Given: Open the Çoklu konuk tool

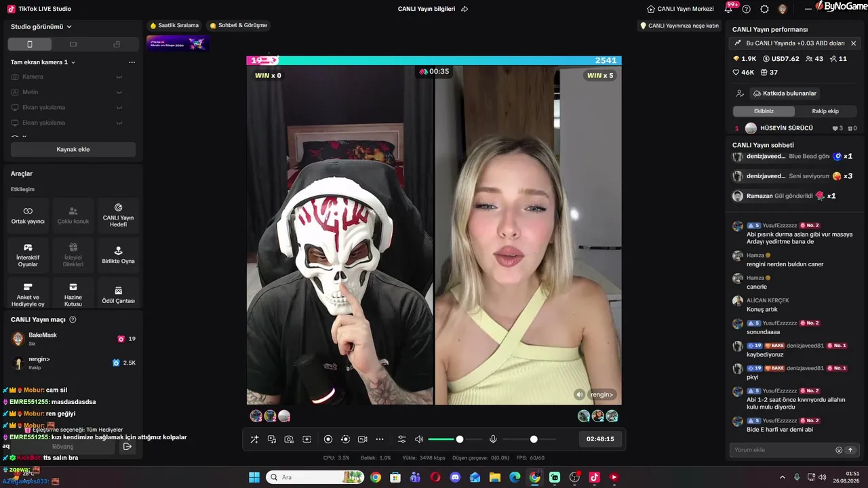Looking at the screenshot, I should point(73,216).
